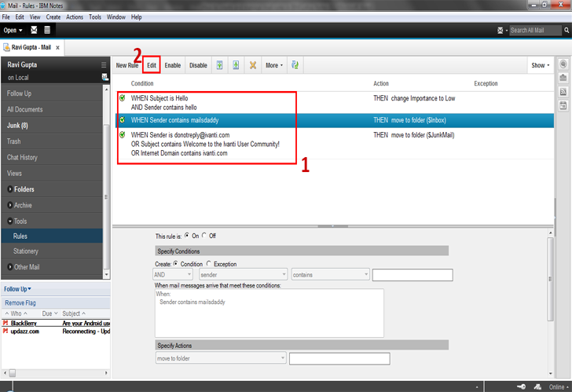572x392 pixels.
Task: Open the Junk (8) folder
Action: point(52,125)
